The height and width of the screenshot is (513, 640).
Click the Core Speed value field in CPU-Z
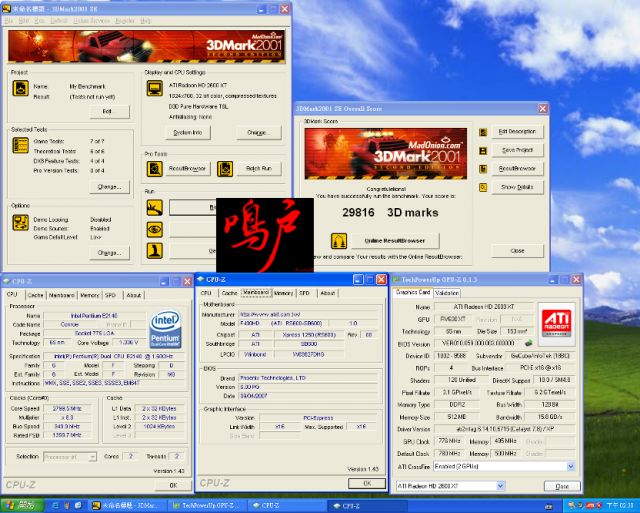coord(66,409)
